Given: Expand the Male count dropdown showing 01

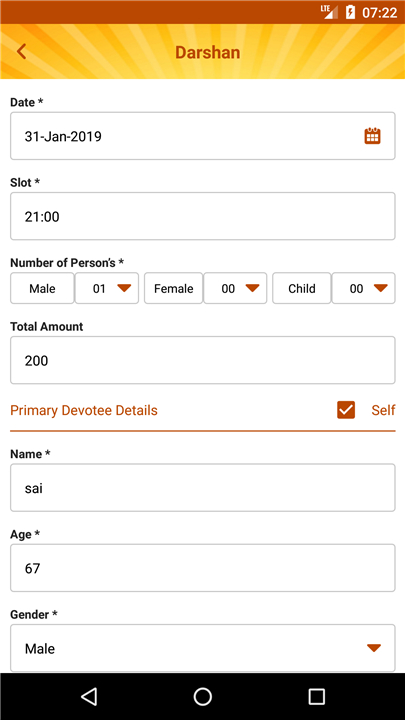Looking at the screenshot, I should coord(107,288).
